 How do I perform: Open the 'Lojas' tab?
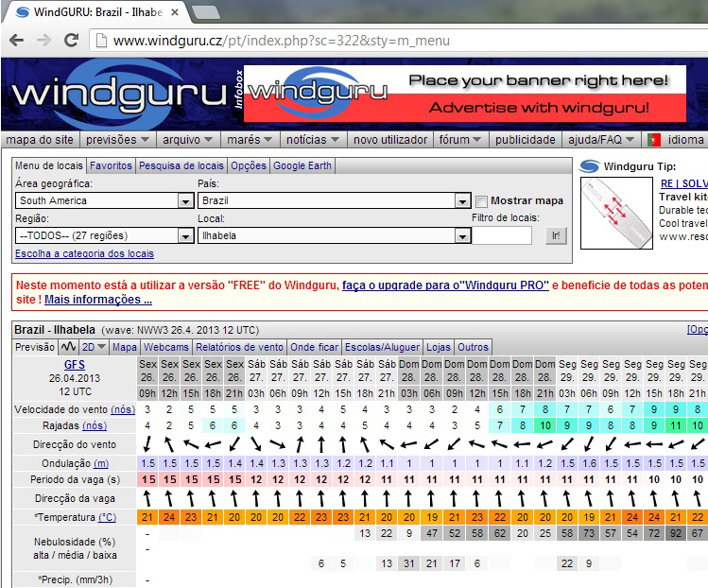pos(439,347)
